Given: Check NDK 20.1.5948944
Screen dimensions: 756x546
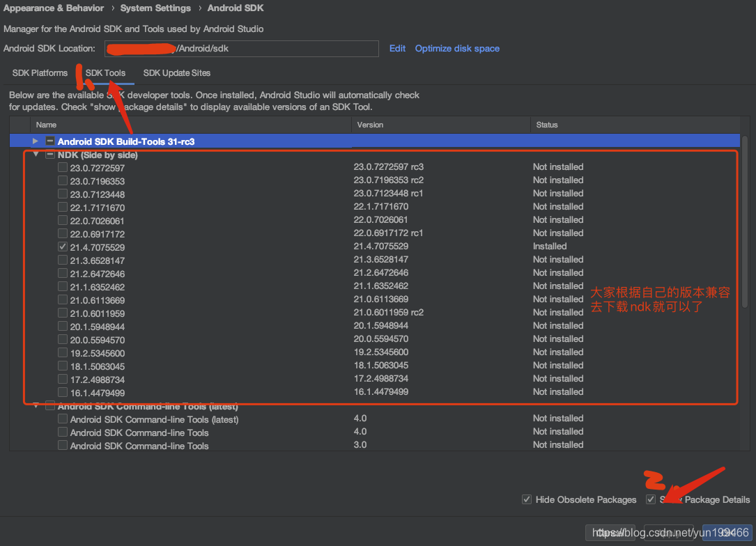Looking at the screenshot, I should pyautogui.click(x=63, y=326).
